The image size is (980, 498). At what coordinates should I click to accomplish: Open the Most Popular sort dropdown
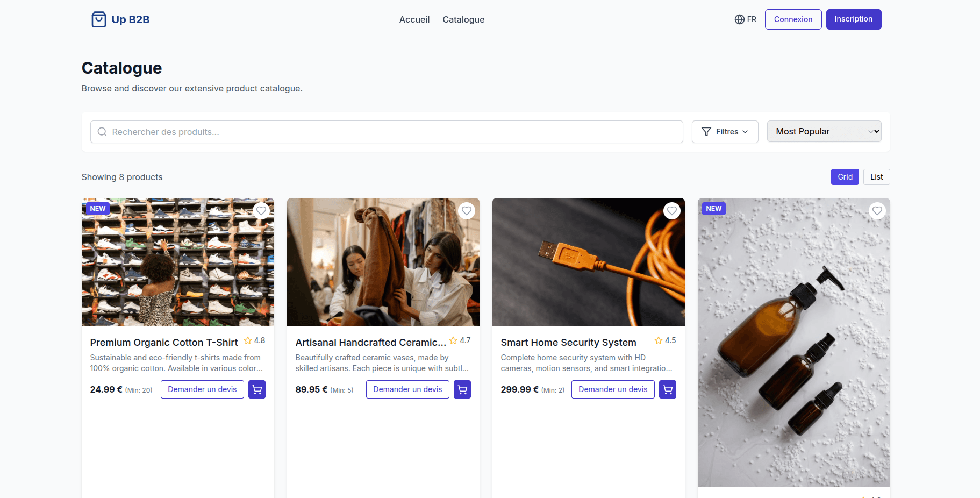click(824, 131)
